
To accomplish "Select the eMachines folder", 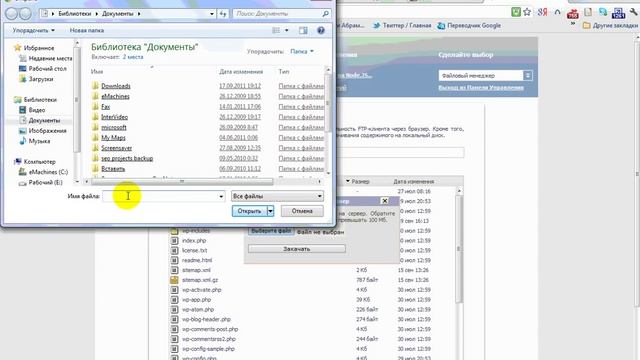I will coord(115,96).
